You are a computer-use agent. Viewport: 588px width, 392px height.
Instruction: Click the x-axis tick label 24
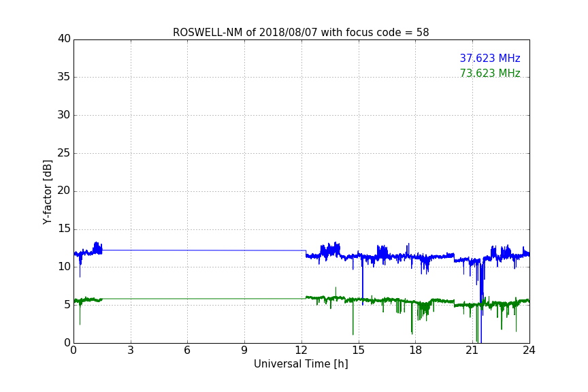point(529,350)
